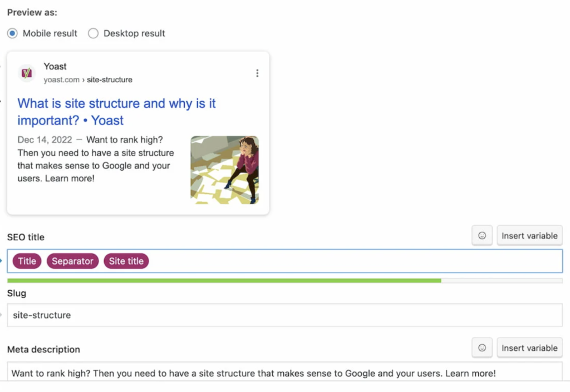Image resolution: width=570 pixels, height=392 pixels.
Task: Click the SEO title label
Action: 26,237
